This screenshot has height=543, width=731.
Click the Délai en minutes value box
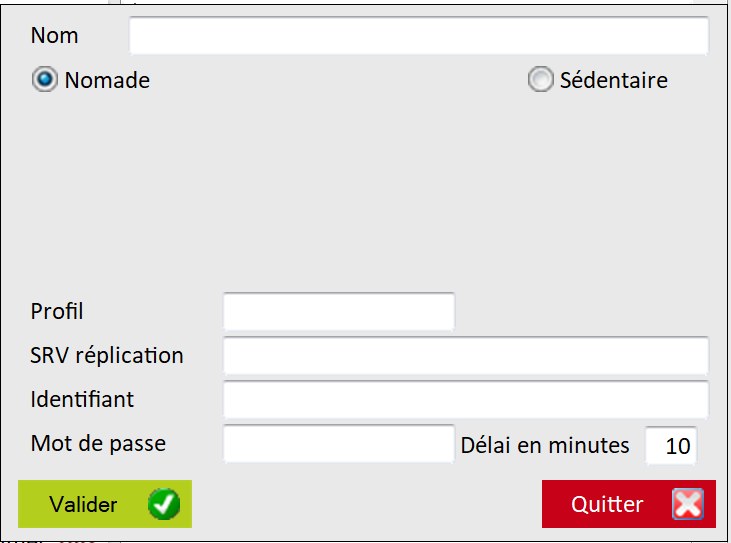point(671,446)
